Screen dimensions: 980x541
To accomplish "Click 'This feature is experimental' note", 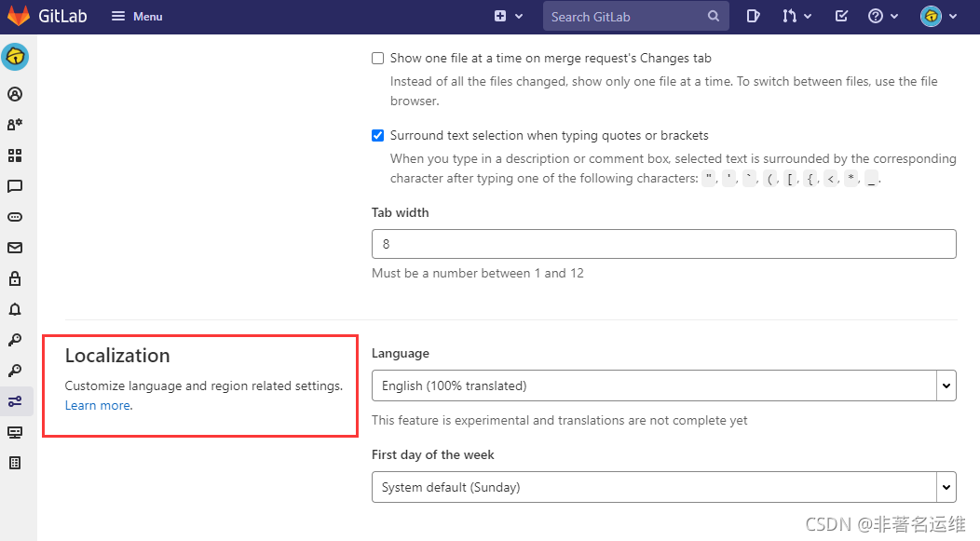I will [559, 421].
